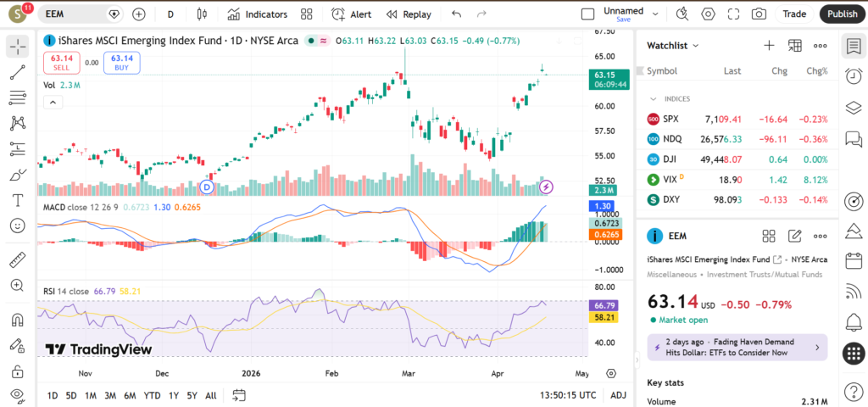
Task: Select the 1Y time range
Action: point(173,395)
